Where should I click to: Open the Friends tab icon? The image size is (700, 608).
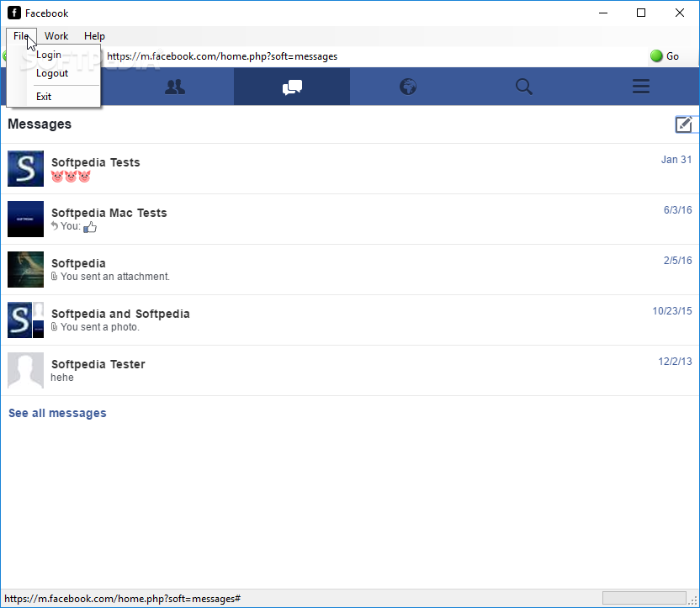(x=175, y=87)
